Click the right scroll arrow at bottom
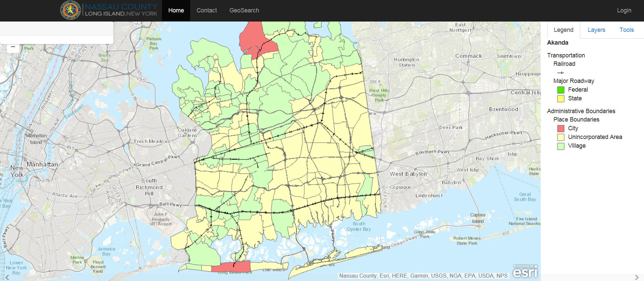 click(x=637, y=277)
